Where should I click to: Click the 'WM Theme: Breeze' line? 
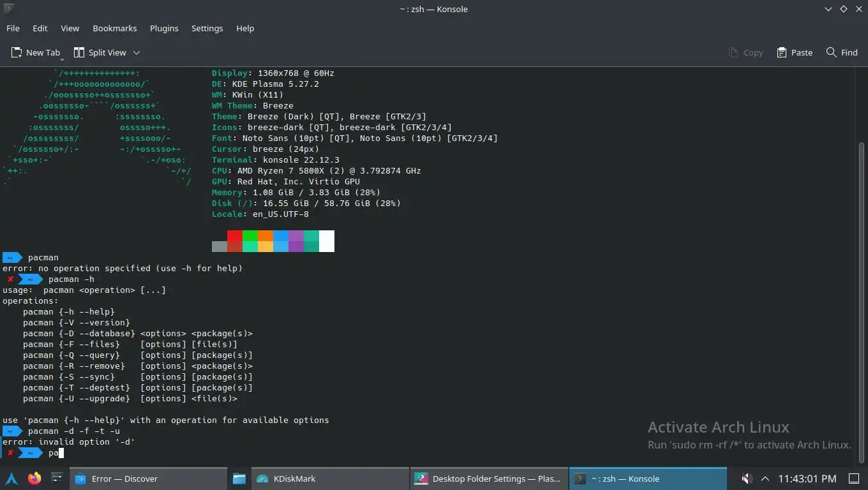[x=253, y=105]
